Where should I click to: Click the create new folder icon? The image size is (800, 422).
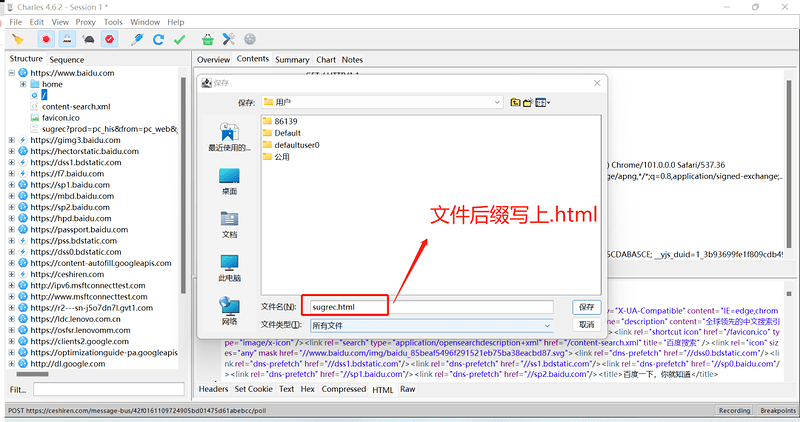tap(528, 103)
